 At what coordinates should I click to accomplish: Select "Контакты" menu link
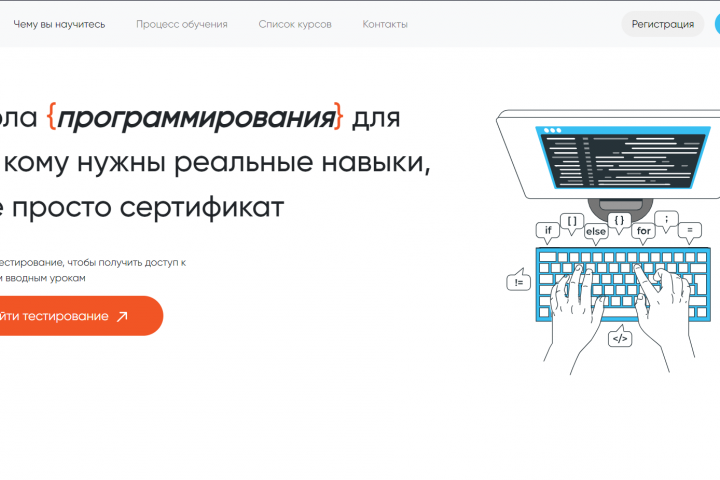tap(385, 24)
